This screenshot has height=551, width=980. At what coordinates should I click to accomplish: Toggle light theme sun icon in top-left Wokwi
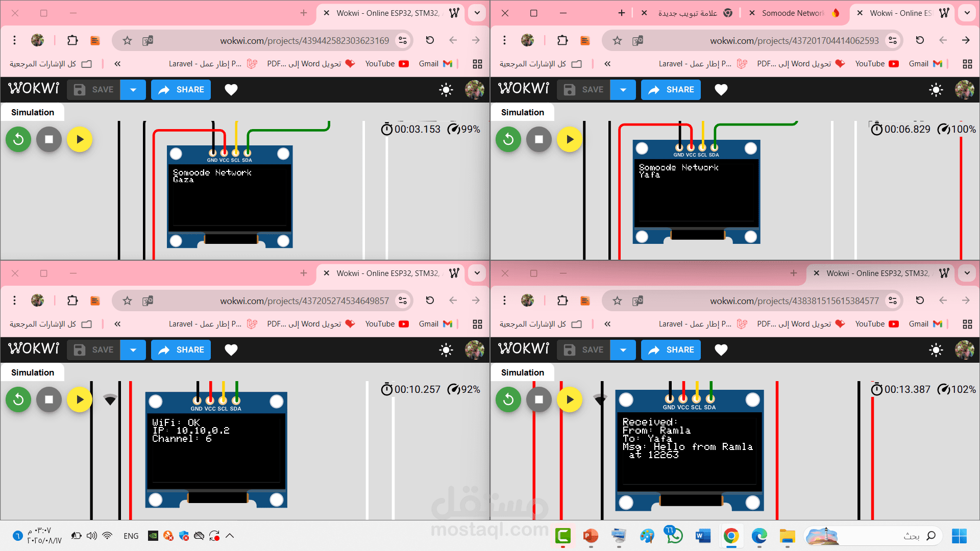446,90
